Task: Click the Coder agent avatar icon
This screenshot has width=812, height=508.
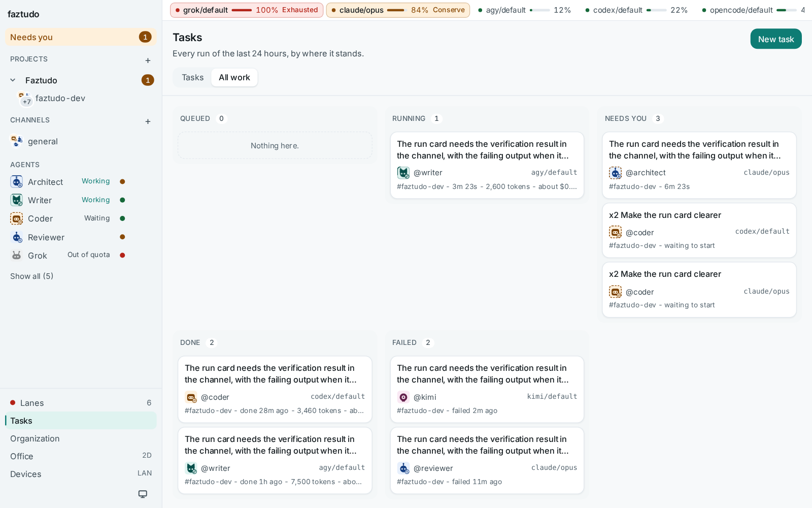Action: pos(17,218)
